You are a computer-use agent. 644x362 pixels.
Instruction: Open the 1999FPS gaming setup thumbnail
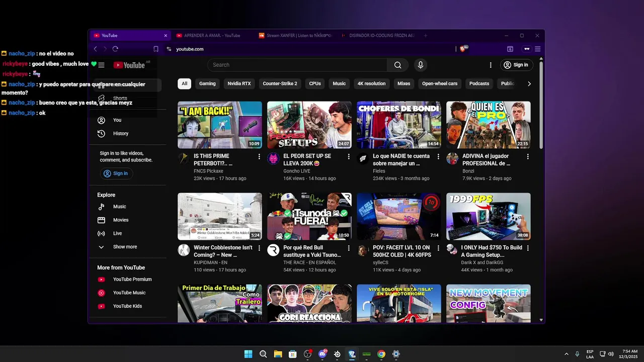(x=489, y=216)
